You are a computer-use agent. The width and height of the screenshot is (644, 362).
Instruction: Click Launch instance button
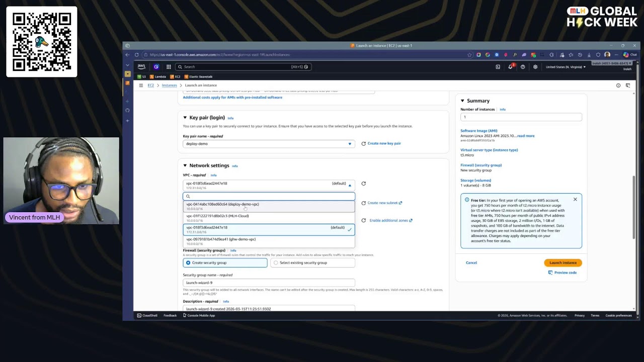[x=563, y=263]
